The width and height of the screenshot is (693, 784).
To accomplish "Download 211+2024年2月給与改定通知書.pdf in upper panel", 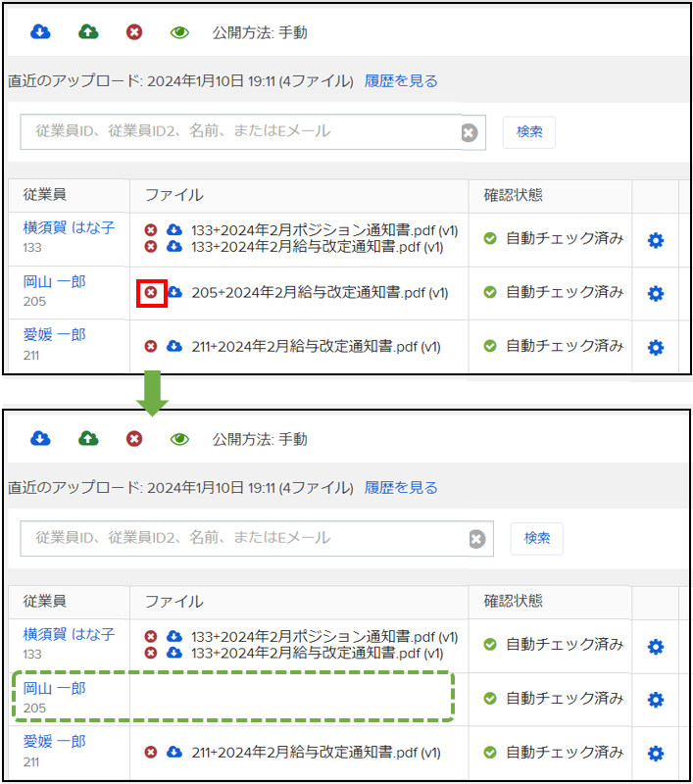I will pyautogui.click(x=174, y=346).
